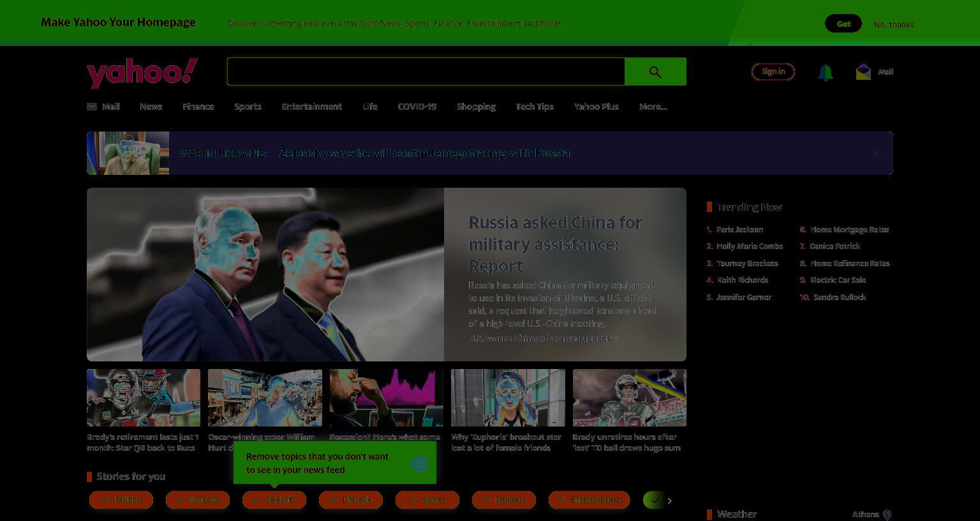Click trending topic Keith Richards
980x521 pixels.
pos(743,280)
